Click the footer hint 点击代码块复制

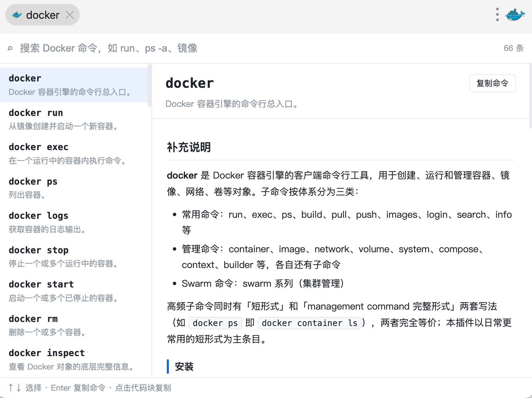[x=143, y=388]
